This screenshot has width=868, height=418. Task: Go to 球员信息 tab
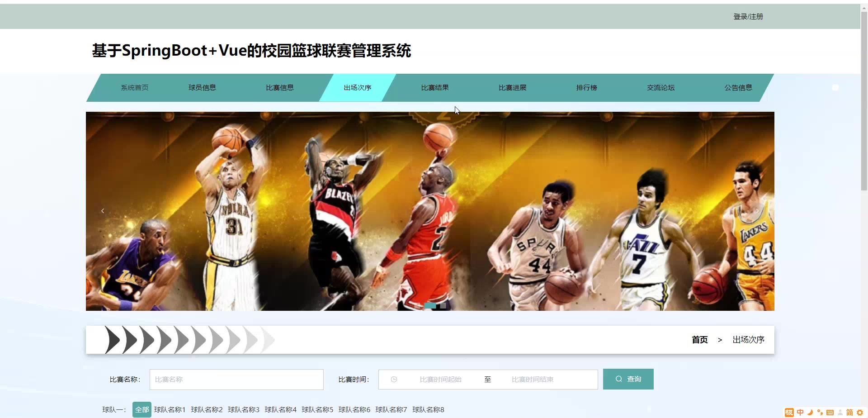[x=202, y=88]
